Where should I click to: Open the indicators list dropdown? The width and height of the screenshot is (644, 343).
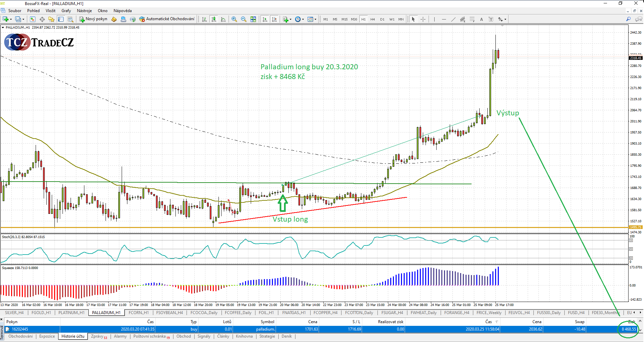291,19
